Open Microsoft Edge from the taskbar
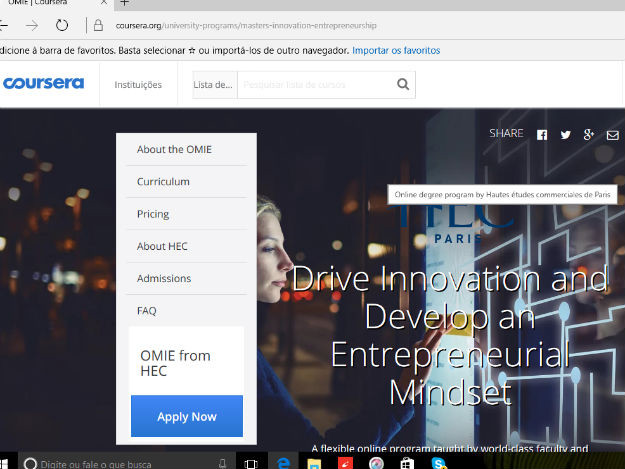Viewport: 625px width, 469px height. [283, 464]
